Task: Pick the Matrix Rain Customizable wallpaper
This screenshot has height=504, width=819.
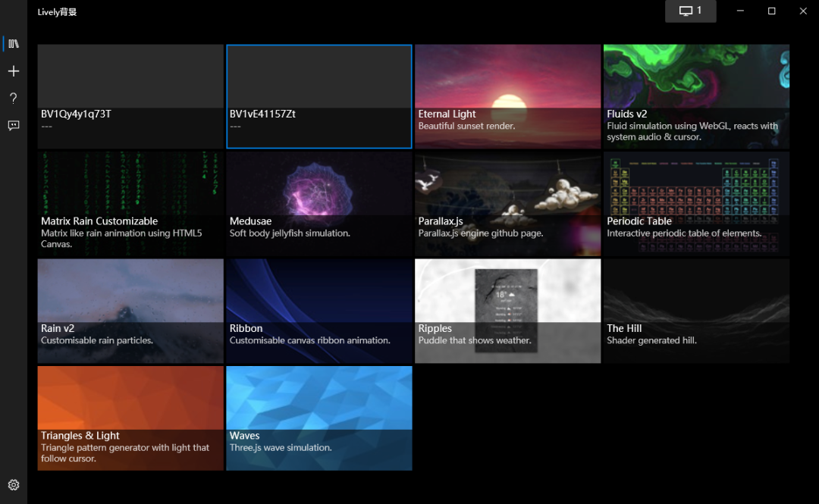Action: click(x=130, y=204)
